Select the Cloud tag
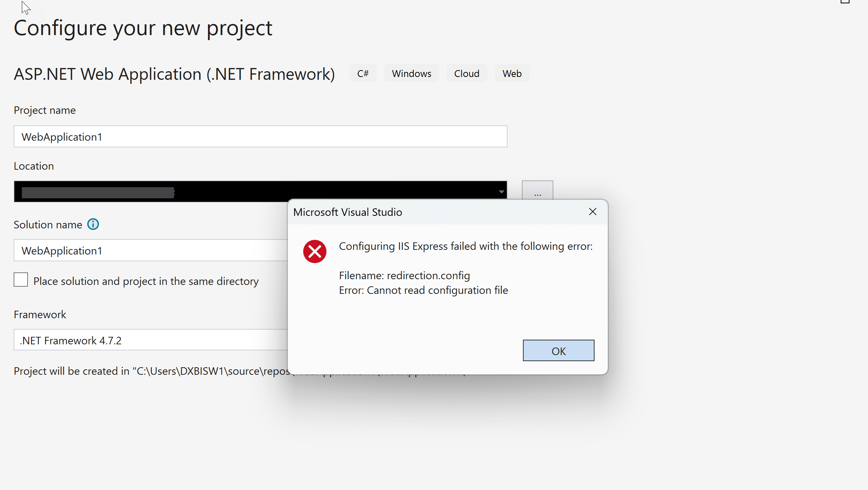The width and height of the screenshot is (868, 490). click(467, 73)
